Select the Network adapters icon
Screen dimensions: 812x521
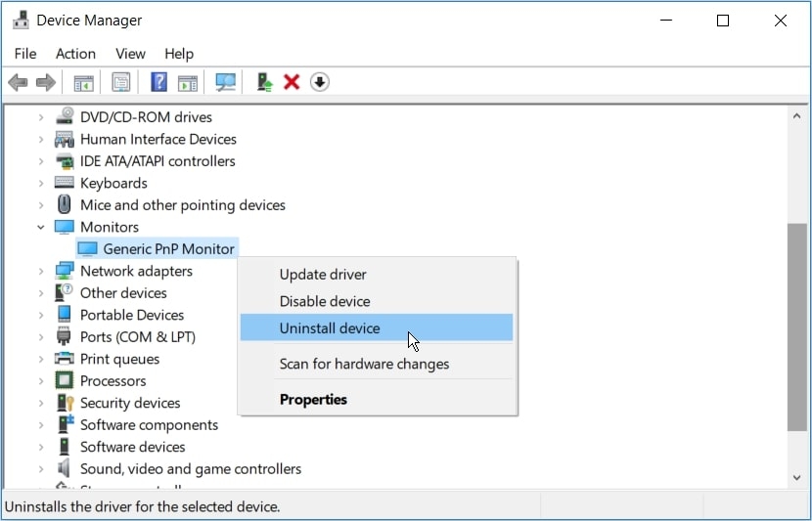click(x=65, y=271)
